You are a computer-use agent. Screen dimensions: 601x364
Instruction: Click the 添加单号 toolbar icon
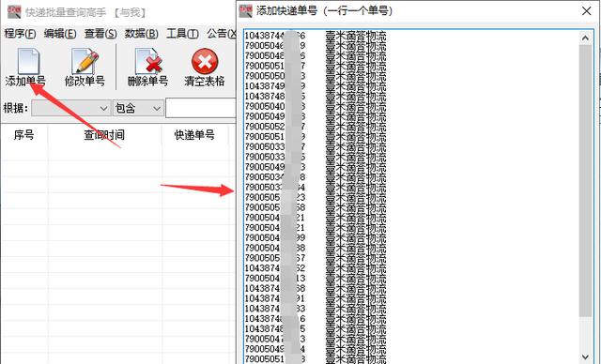pos(27,61)
